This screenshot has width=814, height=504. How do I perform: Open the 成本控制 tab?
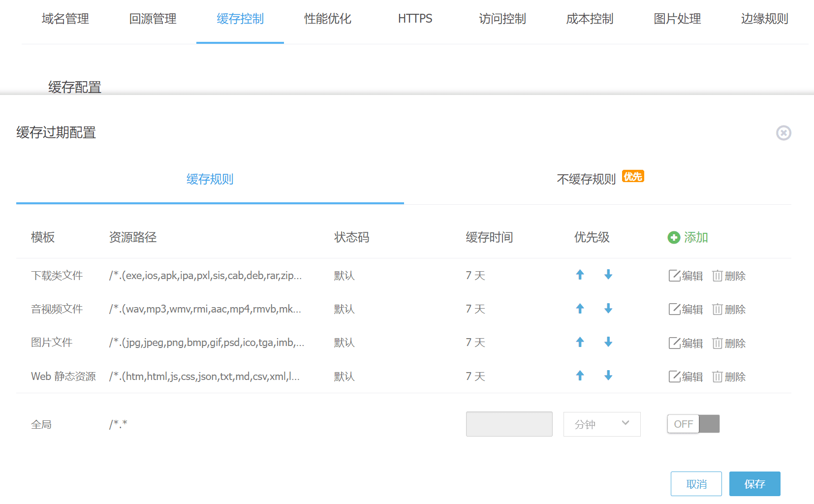[590, 19]
